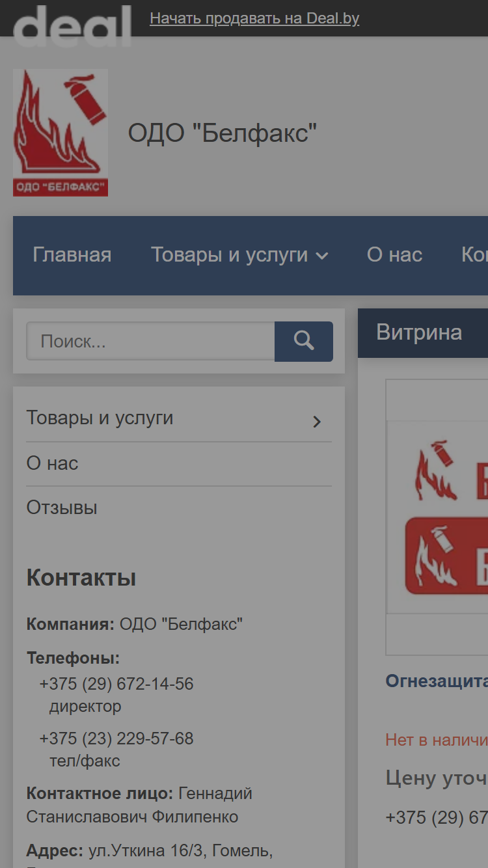Open 'О нас' in the navigation bar

395,254
